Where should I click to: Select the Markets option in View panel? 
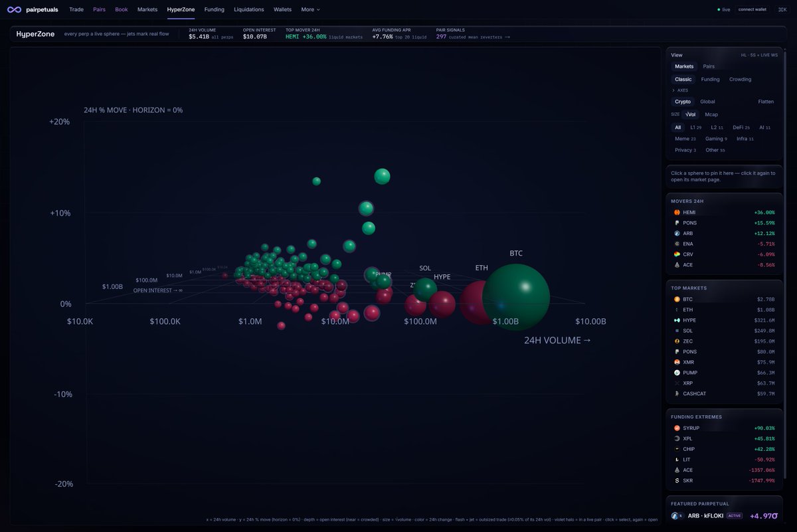684,66
